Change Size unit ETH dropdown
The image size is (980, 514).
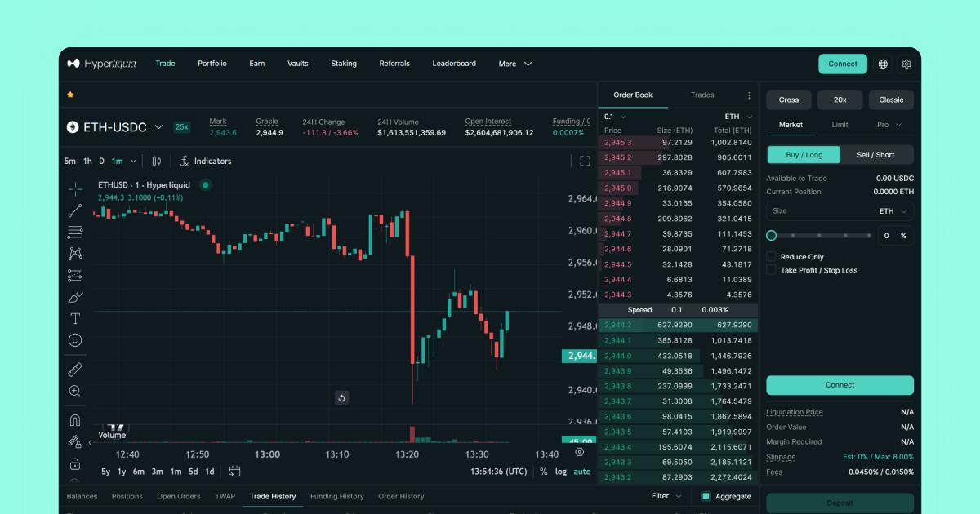point(892,211)
